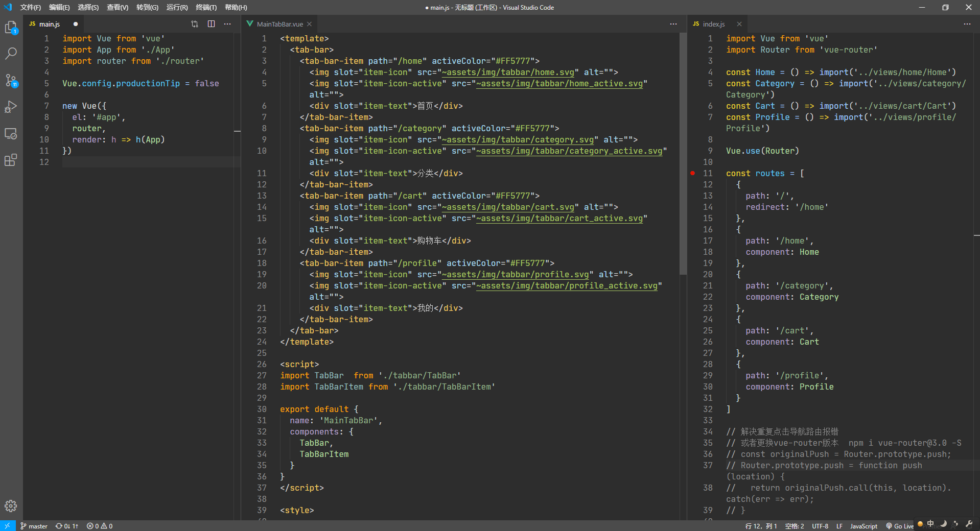The width and height of the screenshot is (980, 531).
Task: Click 'productionTip' in main.js
Action: (x=148, y=83)
